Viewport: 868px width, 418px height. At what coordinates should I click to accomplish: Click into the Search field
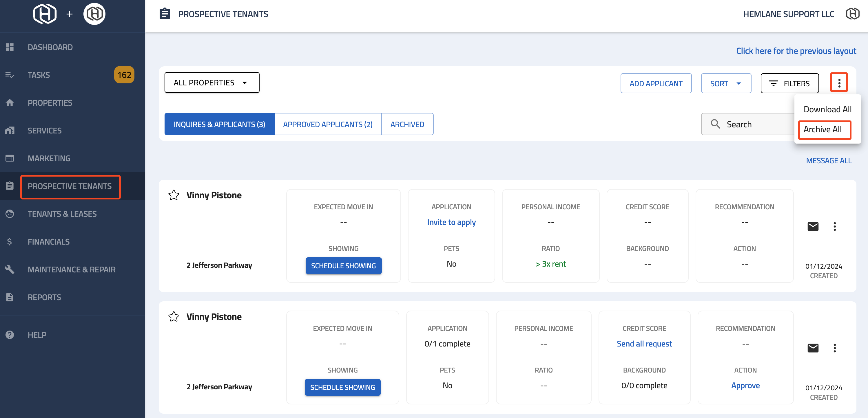(x=748, y=124)
